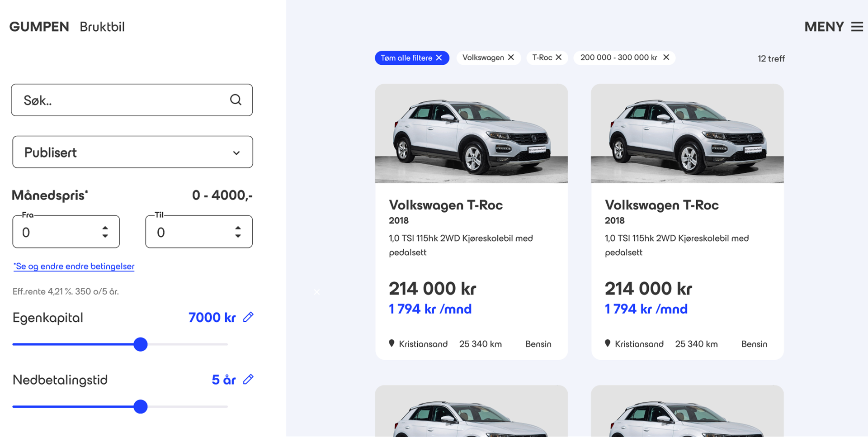The height and width of the screenshot is (438, 868).
Task: Click the Bruktbil header link
Action: [102, 27]
